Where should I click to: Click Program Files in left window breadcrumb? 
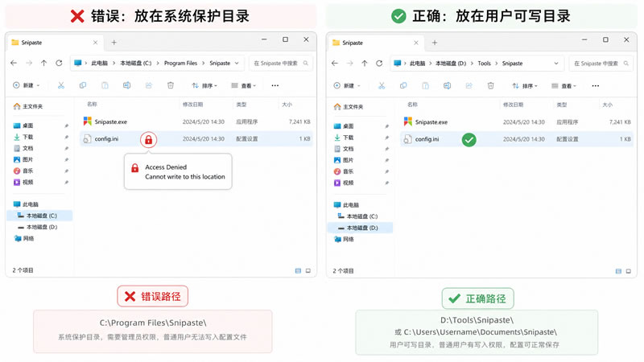pos(180,64)
